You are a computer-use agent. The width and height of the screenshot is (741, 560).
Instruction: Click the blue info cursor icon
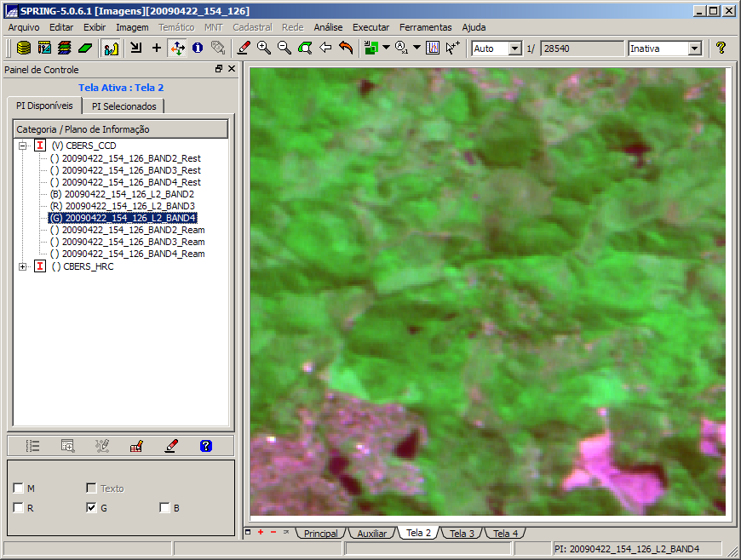(198, 49)
